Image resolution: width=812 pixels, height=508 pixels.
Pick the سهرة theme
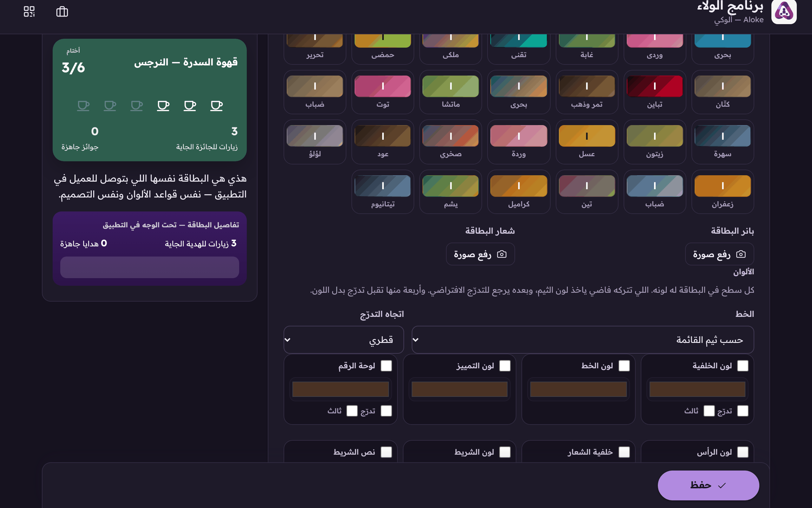pyautogui.click(x=723, y=142)
